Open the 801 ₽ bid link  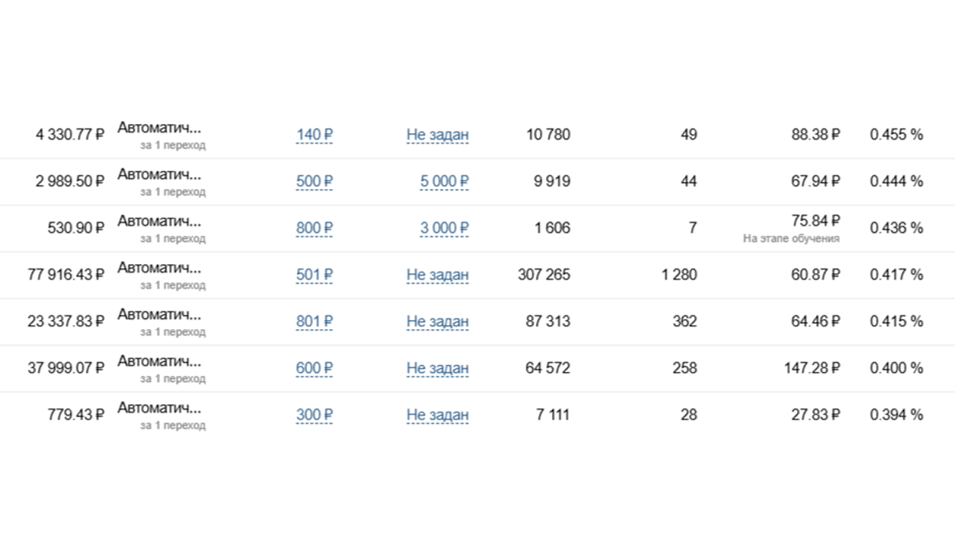tap(315, 321)
